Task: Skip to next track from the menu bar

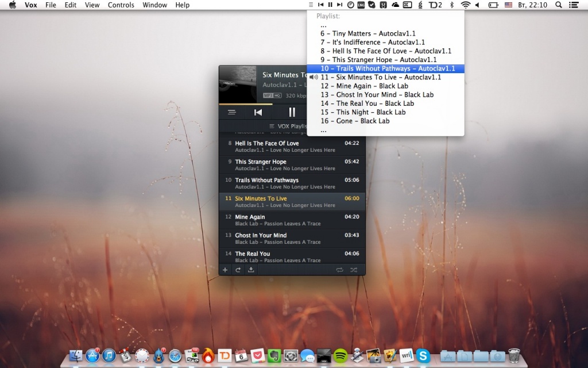Action: (x=339, y=5)
